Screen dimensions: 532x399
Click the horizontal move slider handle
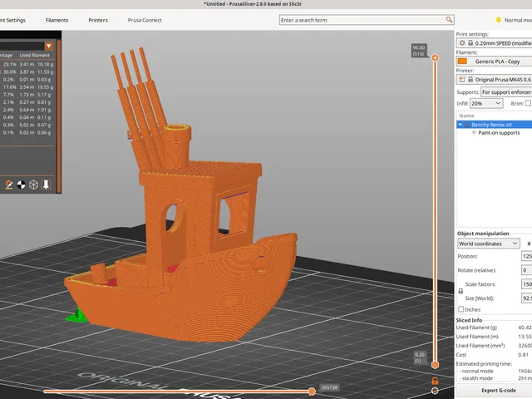[312, 392]
